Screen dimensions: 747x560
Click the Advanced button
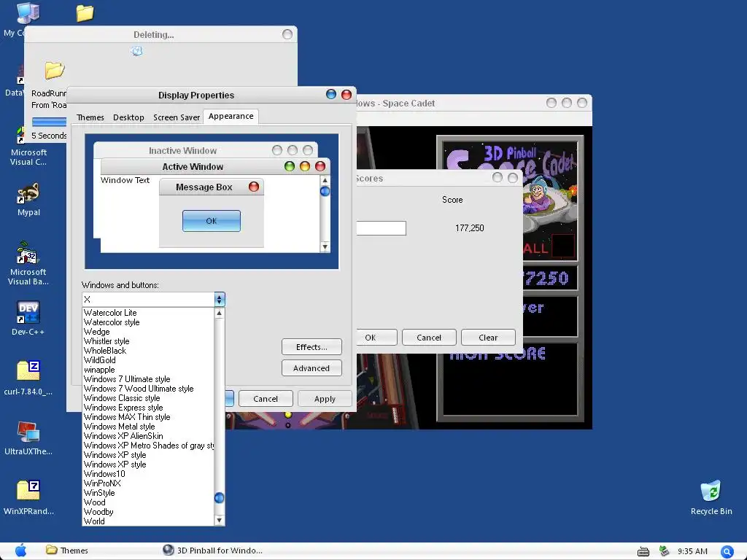point(311,367)
